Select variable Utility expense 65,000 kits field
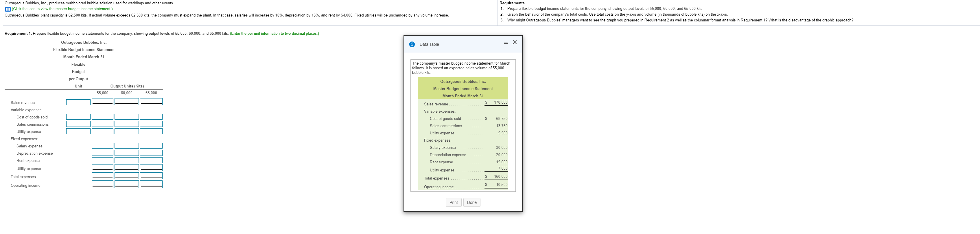The width and height of the screenshot is (980, 234). coord(151,131)
